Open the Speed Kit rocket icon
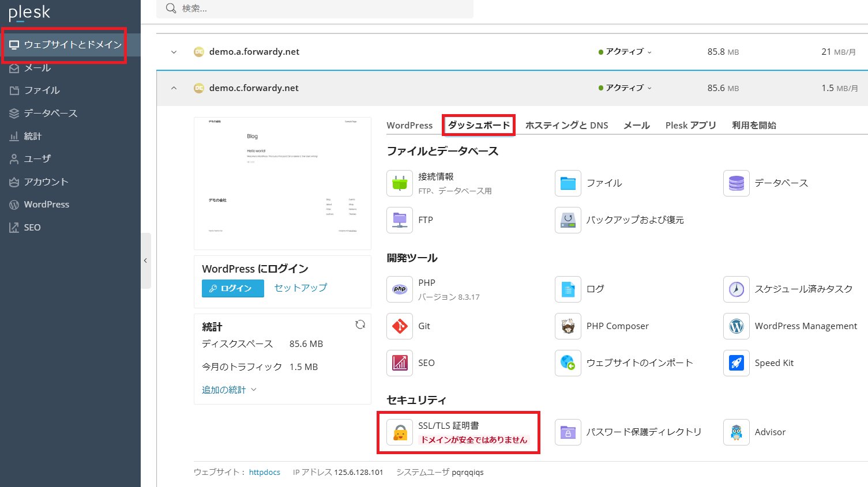This screenshot has height=487, width=868. click(737, 363)
